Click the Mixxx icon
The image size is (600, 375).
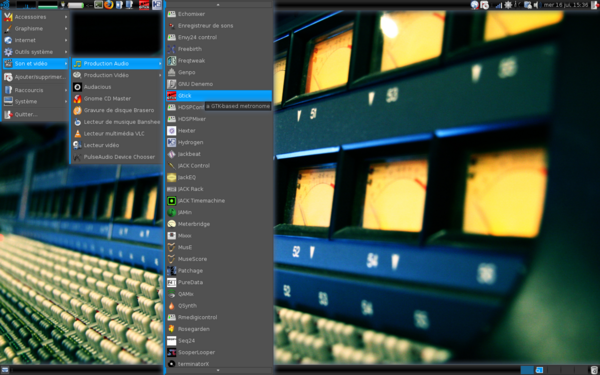171,236
